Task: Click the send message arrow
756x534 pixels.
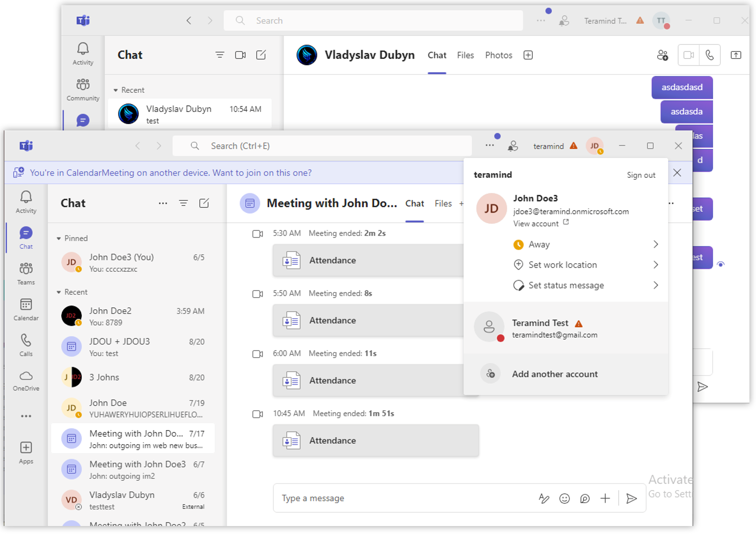Action: [631, 498]
